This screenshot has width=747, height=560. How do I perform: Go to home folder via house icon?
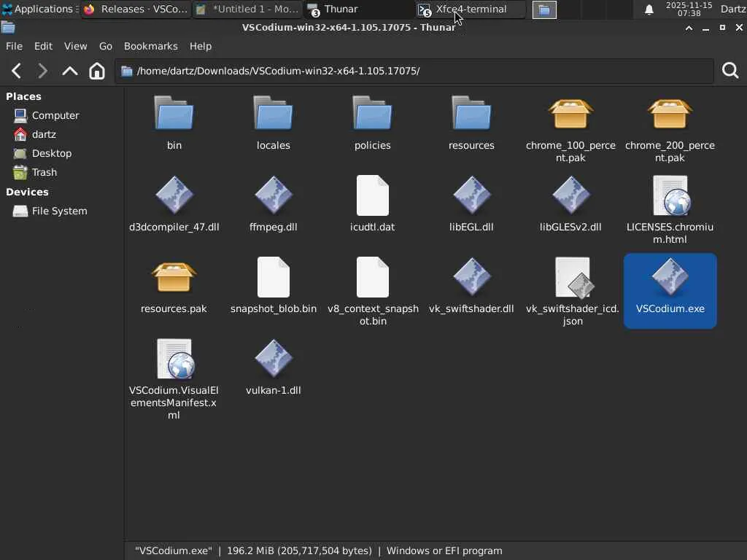pyautogui.click(x=97, y=71)
